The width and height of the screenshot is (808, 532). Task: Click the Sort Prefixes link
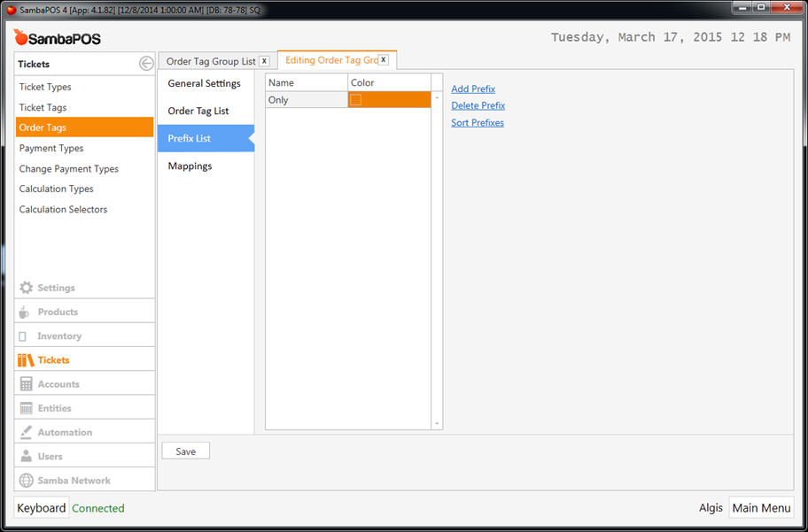click(478, 123)
